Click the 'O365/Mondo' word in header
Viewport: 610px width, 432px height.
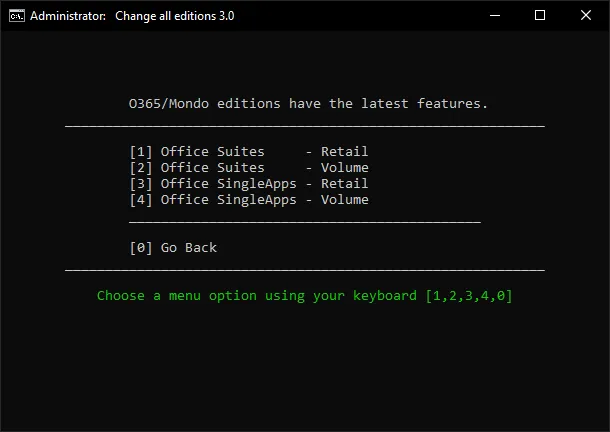[x=169, y=104]
